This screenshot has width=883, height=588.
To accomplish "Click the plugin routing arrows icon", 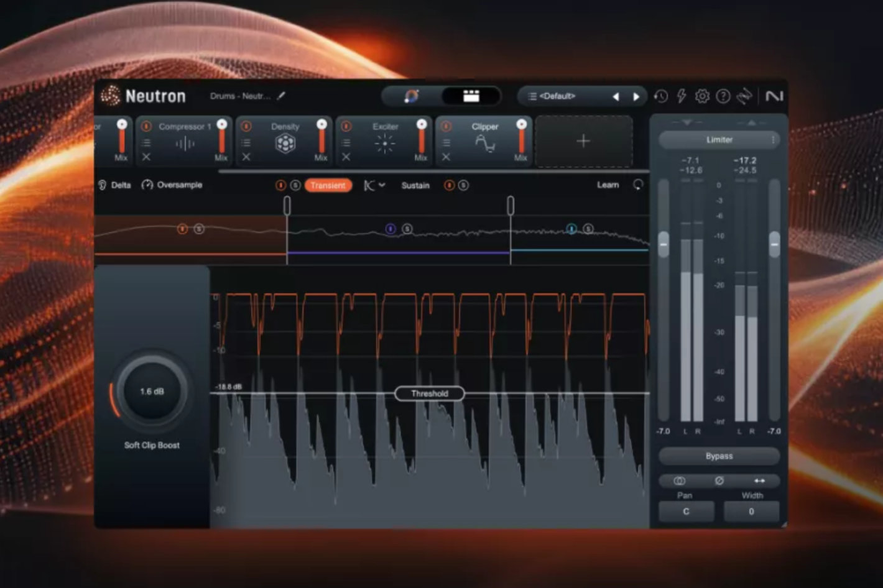I will tap(744, 96).
